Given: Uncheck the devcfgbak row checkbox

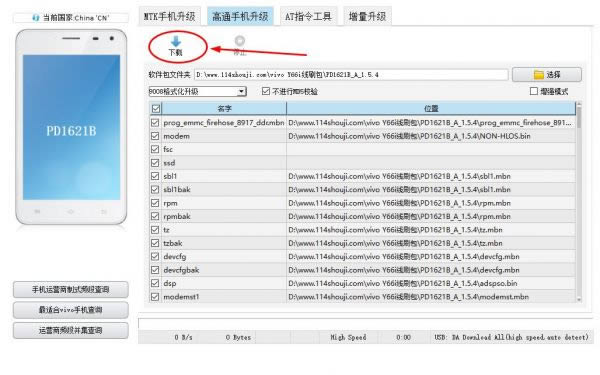Looking at the screenshot, I should click(x=155, y=270).
